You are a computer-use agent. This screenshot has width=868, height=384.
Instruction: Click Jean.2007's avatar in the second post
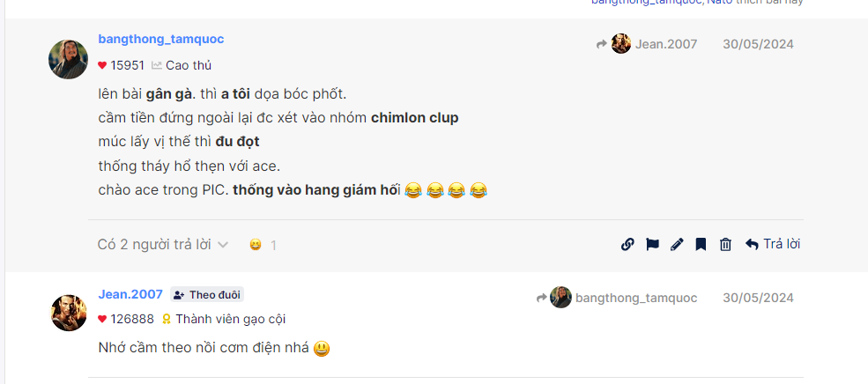click(x=68, y=313)
